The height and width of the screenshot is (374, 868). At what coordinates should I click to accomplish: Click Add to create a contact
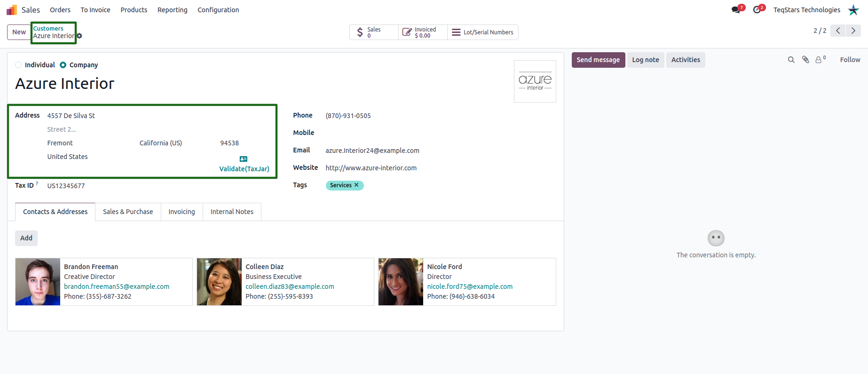(x=26, y=238)
